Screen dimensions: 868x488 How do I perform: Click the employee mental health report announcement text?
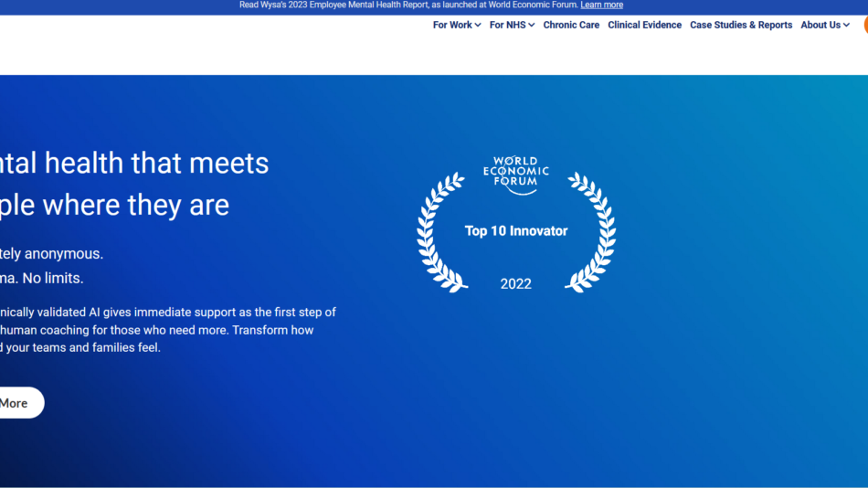point(408,5)
